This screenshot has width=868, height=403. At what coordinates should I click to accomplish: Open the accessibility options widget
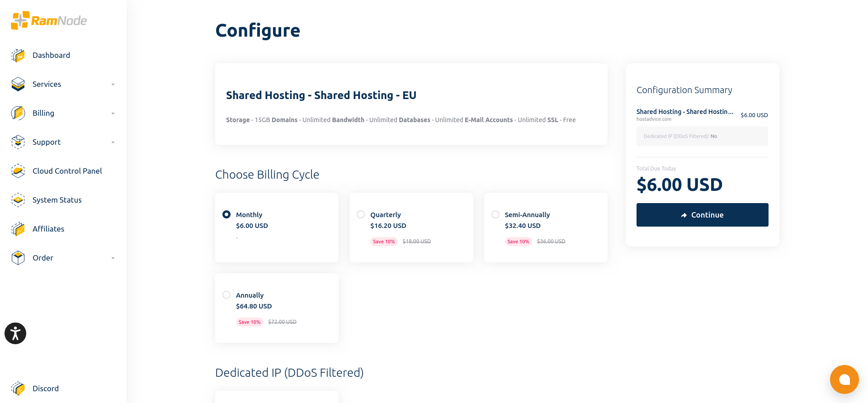point(15,333)
